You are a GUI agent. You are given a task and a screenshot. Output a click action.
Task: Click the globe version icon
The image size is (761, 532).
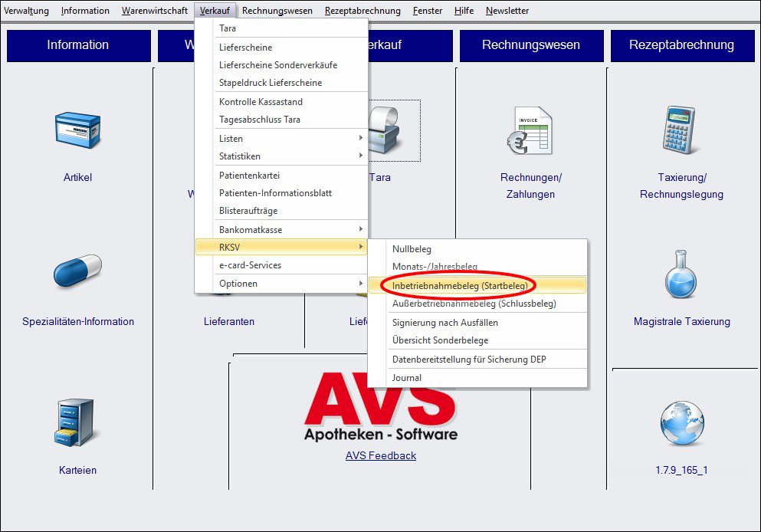[681, 424]
